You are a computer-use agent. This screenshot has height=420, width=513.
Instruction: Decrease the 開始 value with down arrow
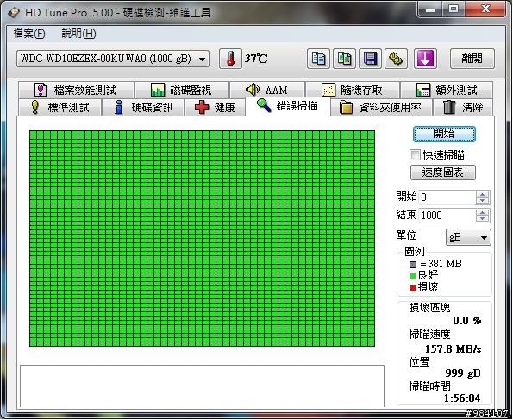pos(482,201)
